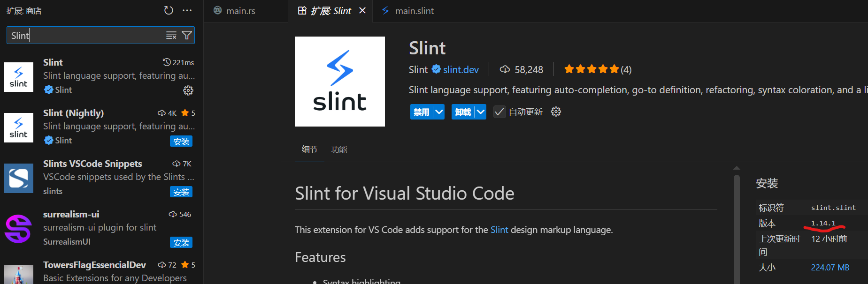This screenshot has height=284, width=868.
Task: Click the SurrealismUI publisher name
Action: pyautogui.click(x=67, y=242)
